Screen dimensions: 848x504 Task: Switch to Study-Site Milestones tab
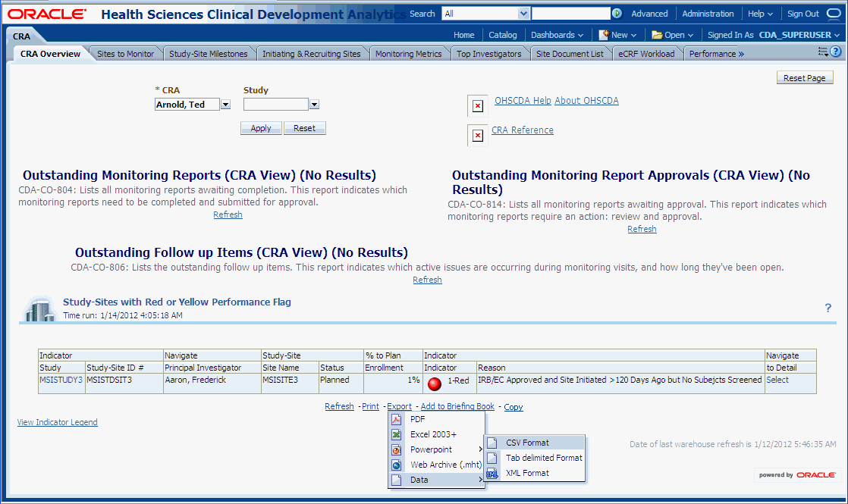[209, 54]
